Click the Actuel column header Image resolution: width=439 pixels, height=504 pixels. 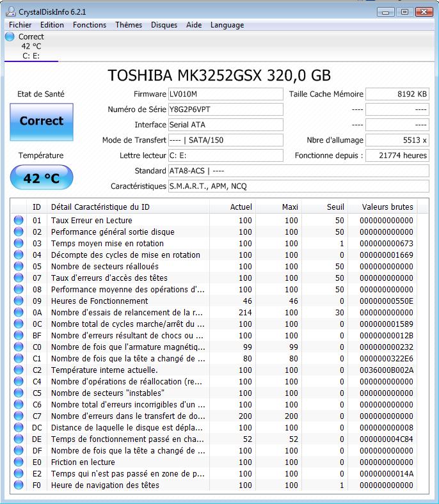[232, 207]
